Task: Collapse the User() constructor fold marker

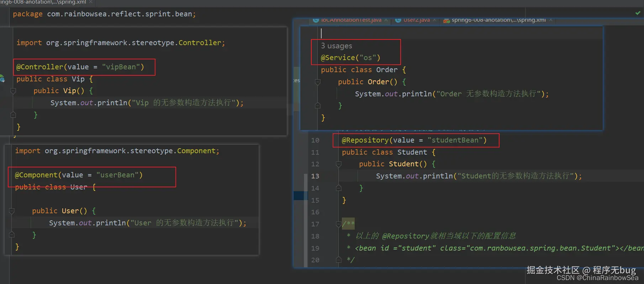Action: (x=12, y=211)
